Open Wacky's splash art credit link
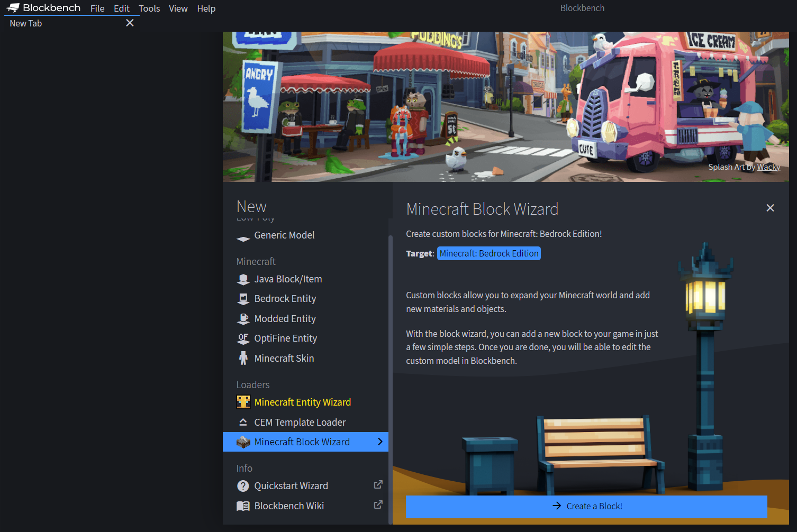 tap(768, 167)
